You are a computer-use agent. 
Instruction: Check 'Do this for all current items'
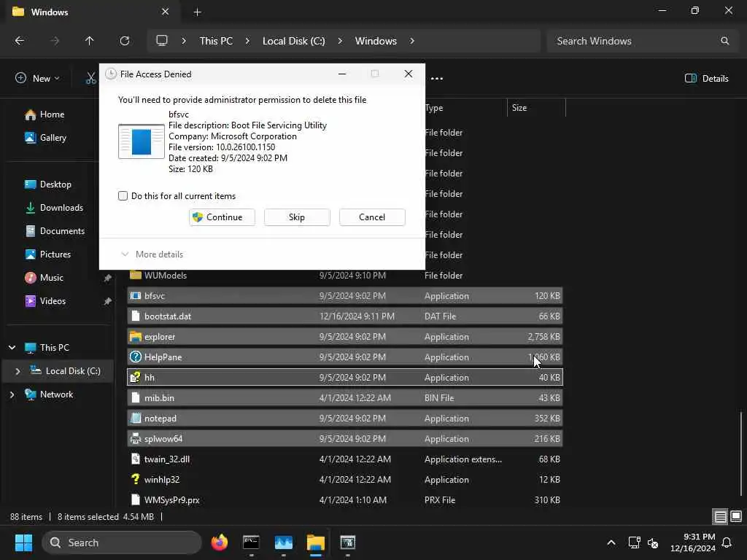click(123, 195)
